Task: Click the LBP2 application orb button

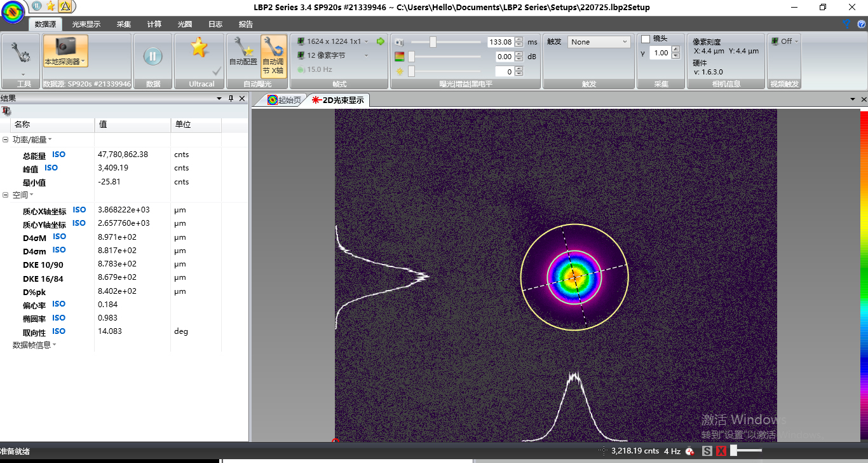Action: 13,11
